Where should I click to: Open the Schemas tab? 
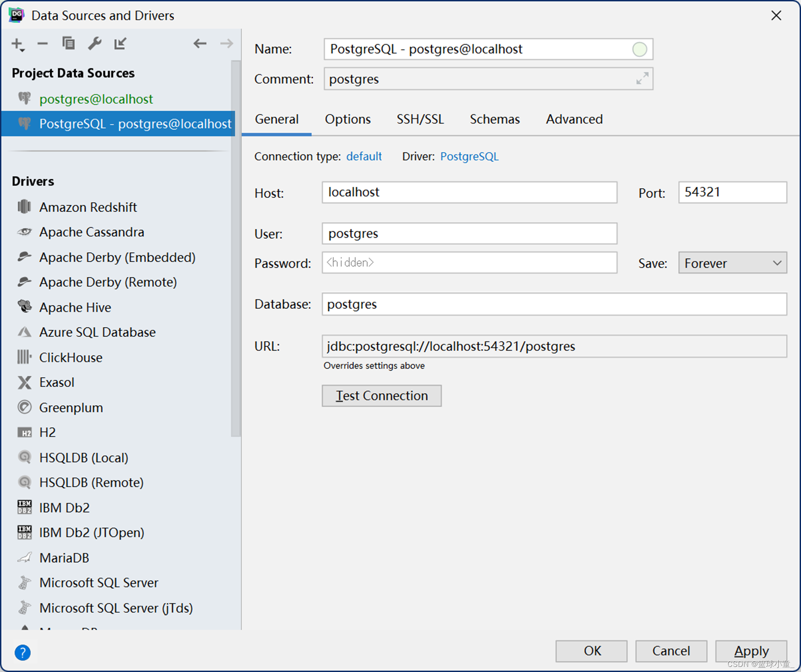click(x=494, y=119)
